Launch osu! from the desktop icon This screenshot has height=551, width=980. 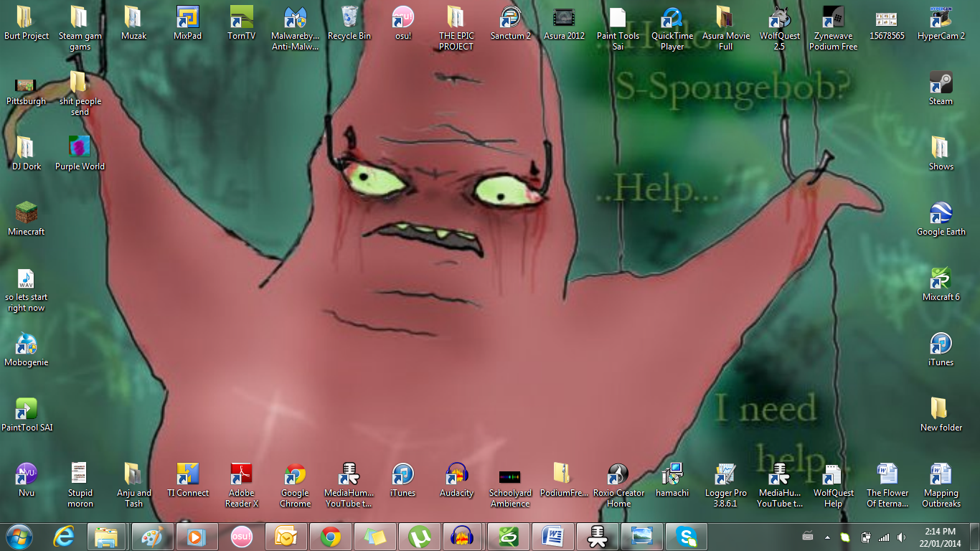(x=403, y=24)
